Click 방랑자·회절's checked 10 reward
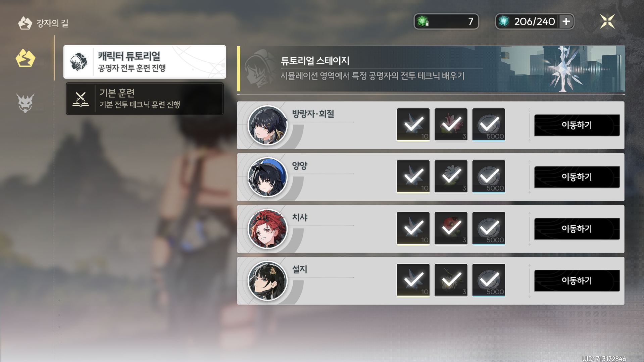 [x=413, y=124]
